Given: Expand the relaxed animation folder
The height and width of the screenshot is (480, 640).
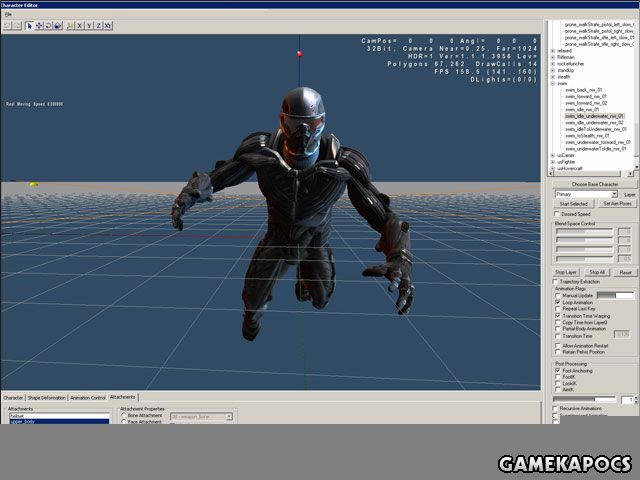Looking at the screenshot, I should pos(553,51).
